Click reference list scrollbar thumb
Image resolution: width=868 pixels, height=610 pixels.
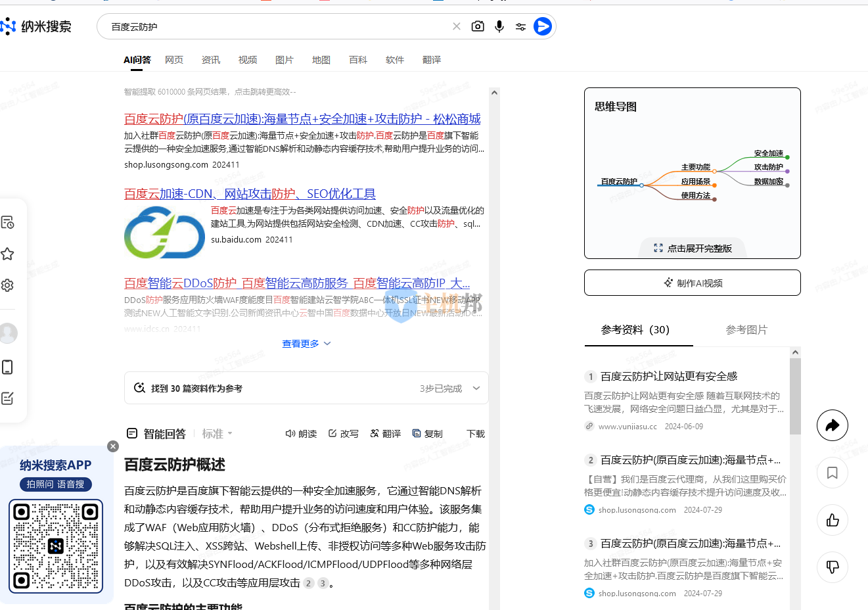click(795, 396)
